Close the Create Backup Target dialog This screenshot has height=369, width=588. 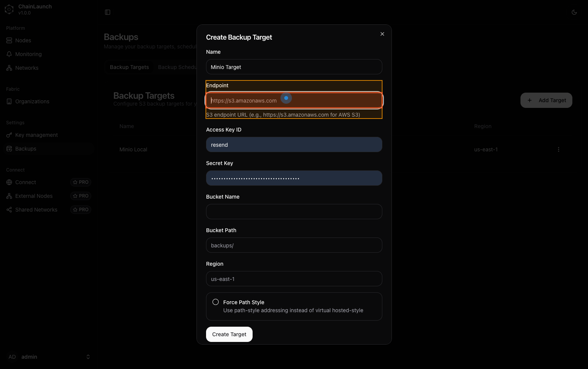(x=382, y=34)
